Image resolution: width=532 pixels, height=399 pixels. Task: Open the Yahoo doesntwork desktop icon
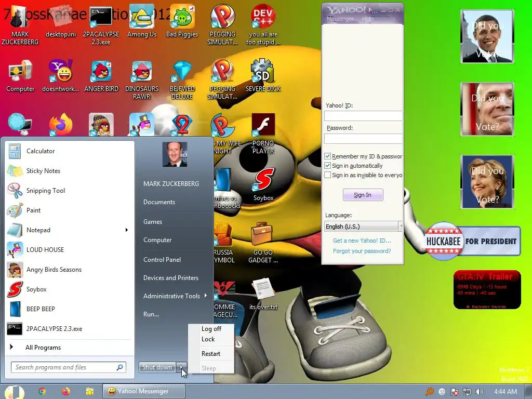click(61, 76)
